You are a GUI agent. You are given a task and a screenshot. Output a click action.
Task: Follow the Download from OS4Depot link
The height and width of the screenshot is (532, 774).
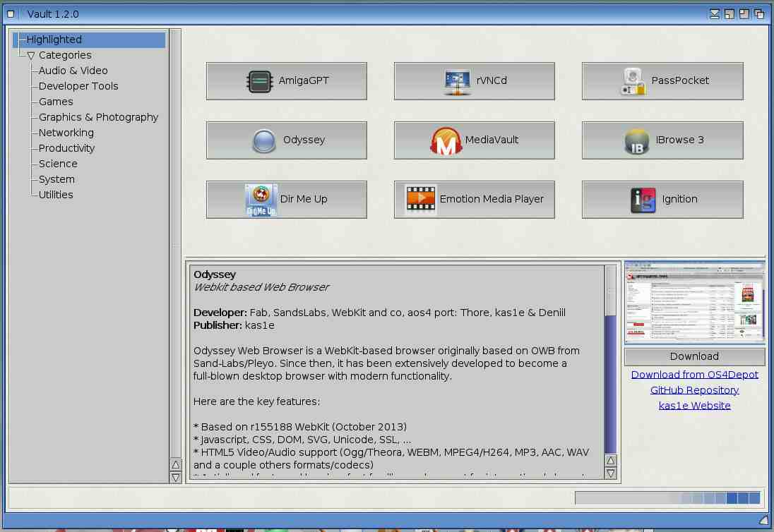[694, 375]
